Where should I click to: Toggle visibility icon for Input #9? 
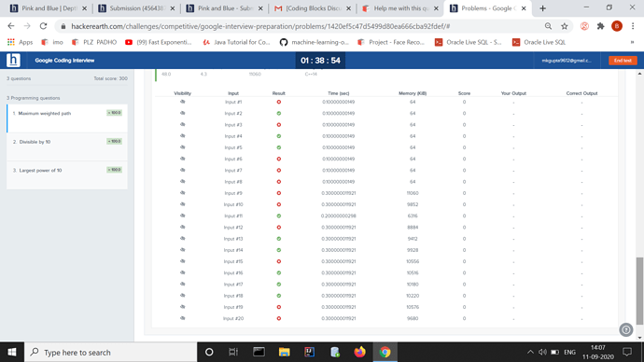(x=182, y=192)
